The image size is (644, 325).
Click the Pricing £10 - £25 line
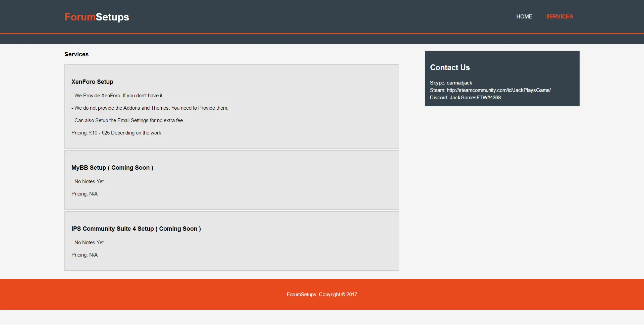point(117,133)
